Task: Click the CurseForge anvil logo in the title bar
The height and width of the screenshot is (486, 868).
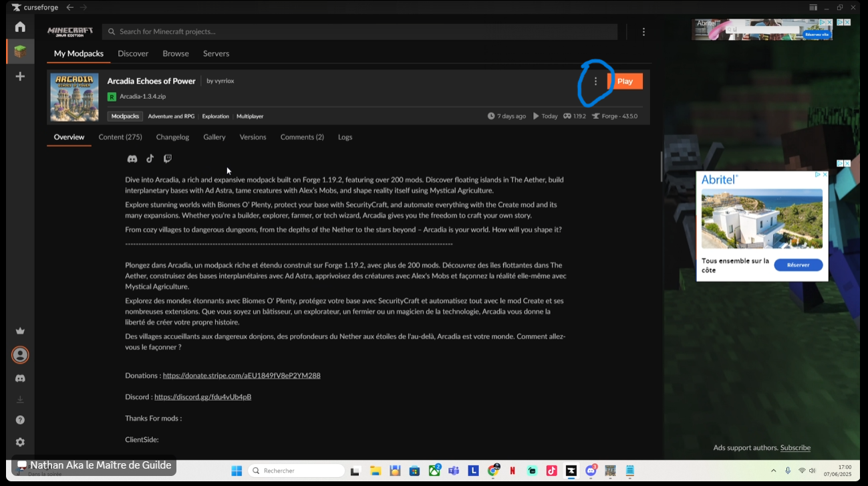Action: pos(16,7)
